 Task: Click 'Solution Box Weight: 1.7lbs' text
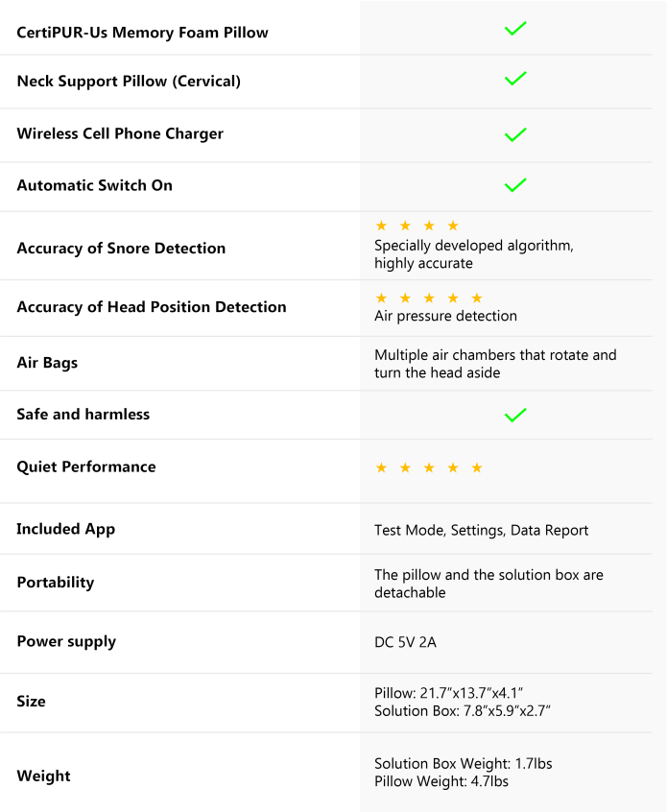pos(464,764)
